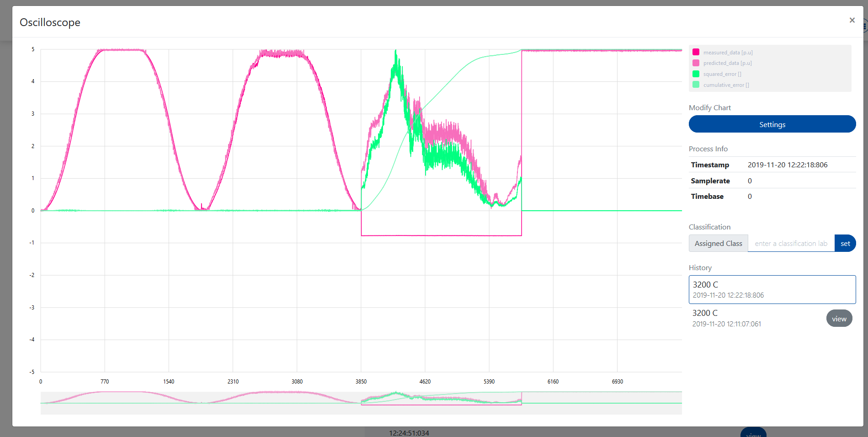Image resolution: width=868 pixels, height=437 pixels.
Task: Click the squared_error legend color swatch
Action: click(696, 74)
